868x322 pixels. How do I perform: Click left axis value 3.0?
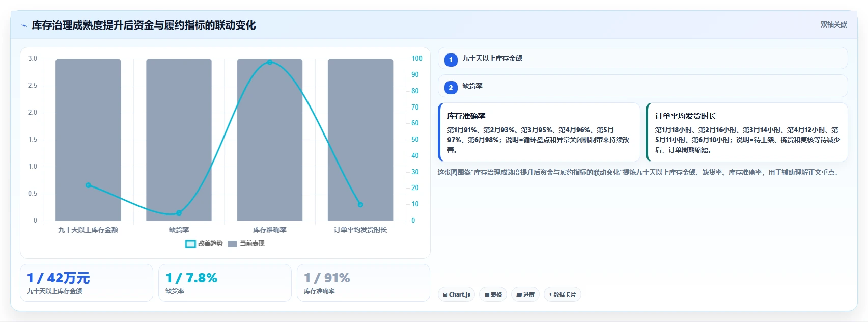tap(33, 59)
